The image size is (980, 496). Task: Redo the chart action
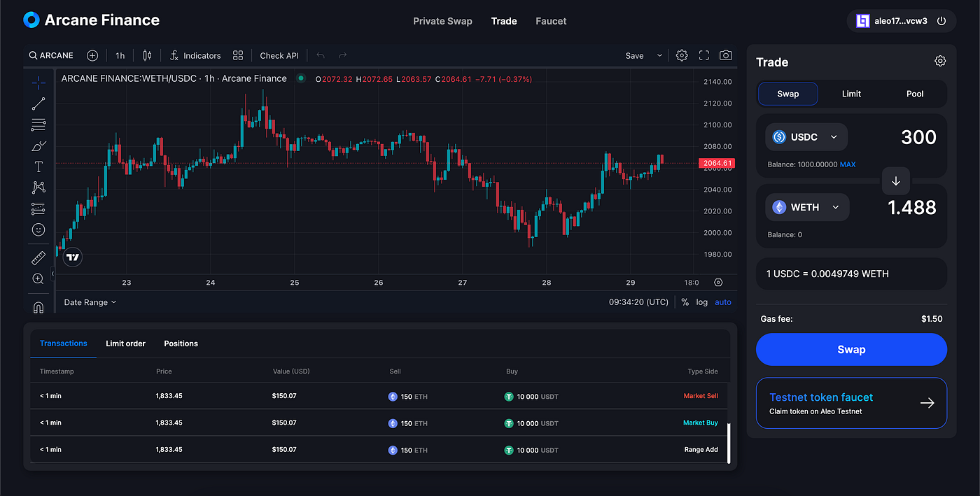click(342, 55)
